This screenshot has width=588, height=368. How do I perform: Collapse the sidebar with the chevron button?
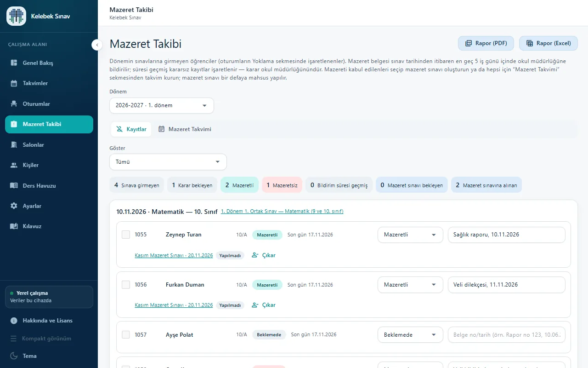tap(97, 45)
